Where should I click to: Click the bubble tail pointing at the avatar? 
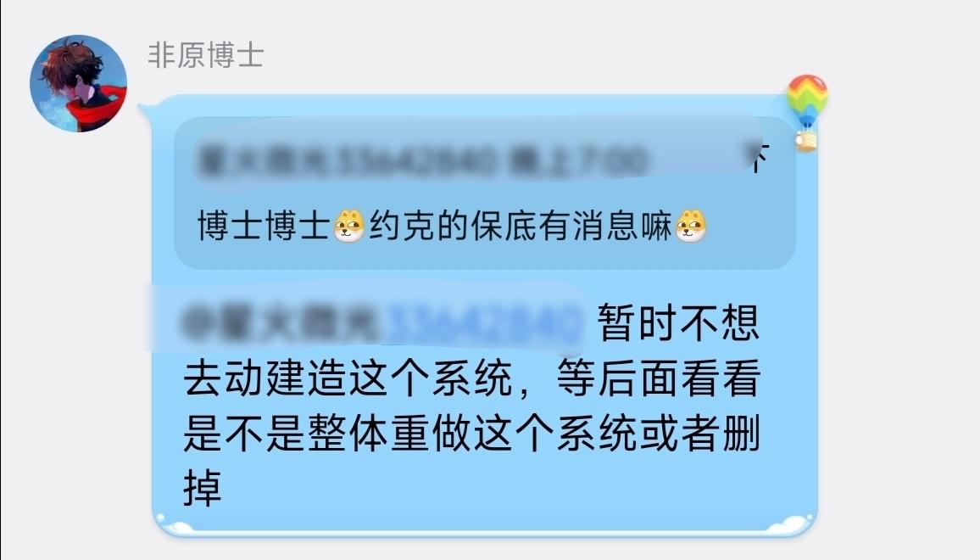pyautogui.click(x=145, y=113)
